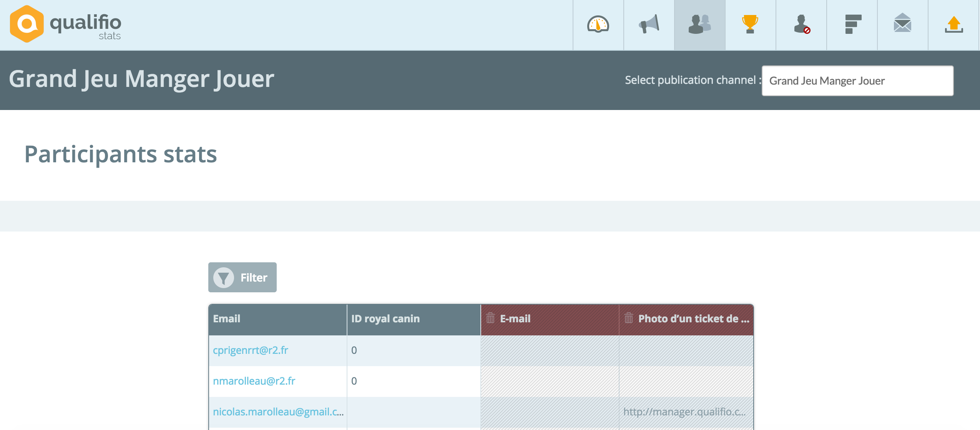Open the envelope mailing icon
The height and width of the screenshot is (430, 980).
(x=902, y=23)
